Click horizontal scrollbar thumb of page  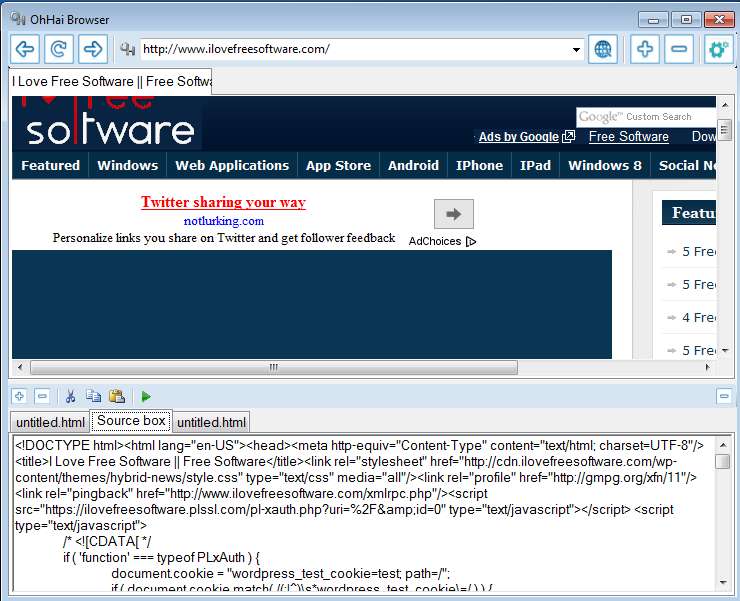coord(274,367)
